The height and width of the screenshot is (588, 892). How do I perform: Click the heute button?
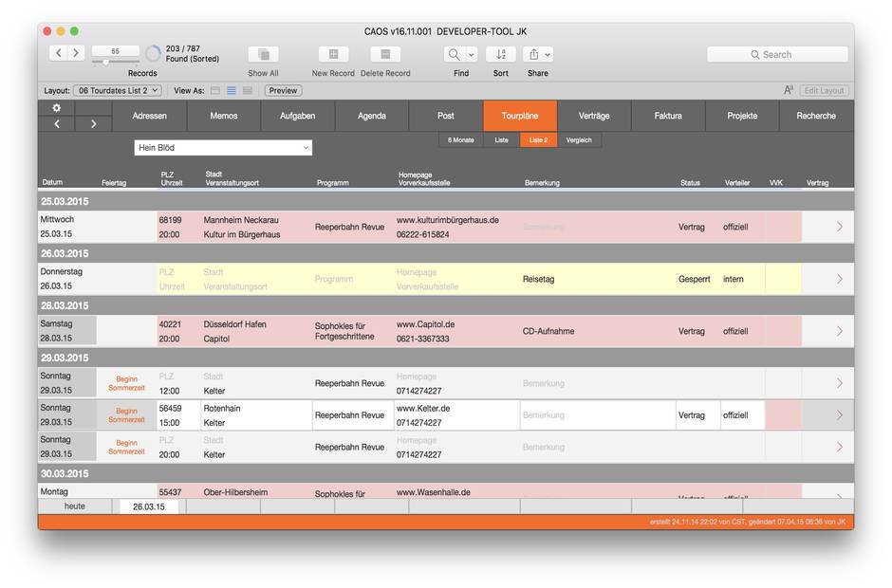click(75, 506)
